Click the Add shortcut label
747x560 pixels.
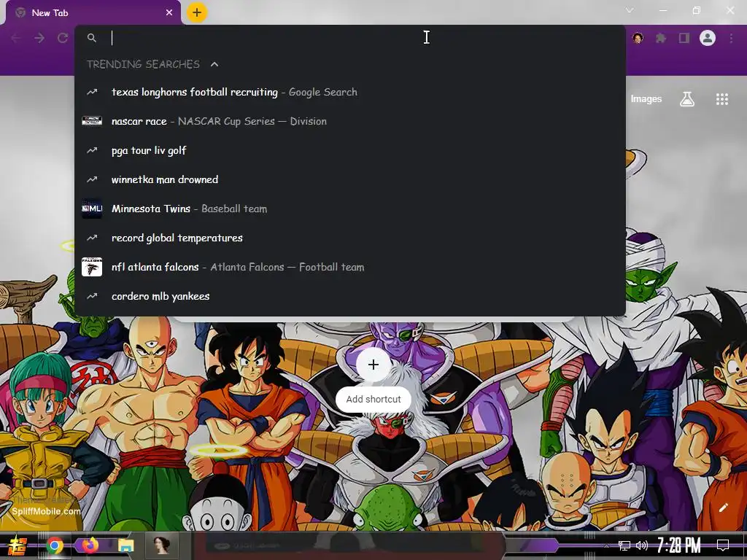pos(373,399)
